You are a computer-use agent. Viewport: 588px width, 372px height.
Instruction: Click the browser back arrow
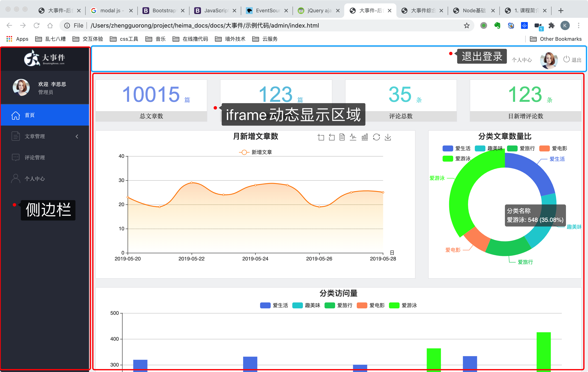coord(9,25)
